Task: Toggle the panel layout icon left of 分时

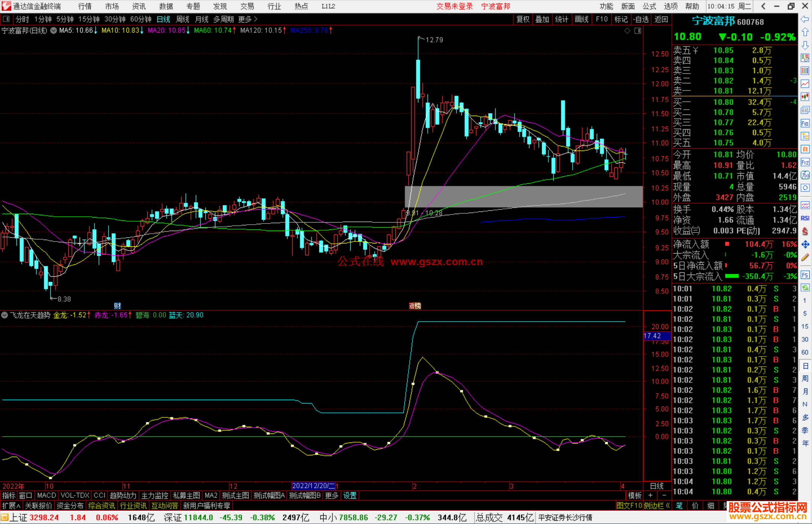Action: (6, 19)
